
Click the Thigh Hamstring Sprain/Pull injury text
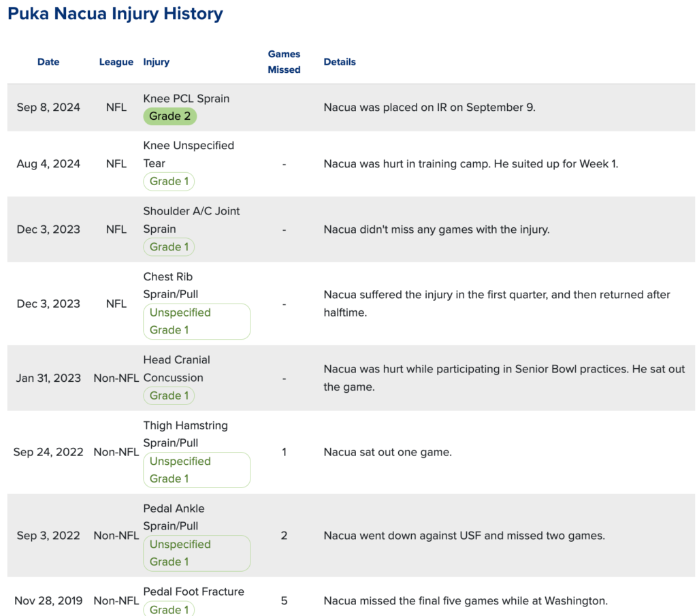click(185, 434)
